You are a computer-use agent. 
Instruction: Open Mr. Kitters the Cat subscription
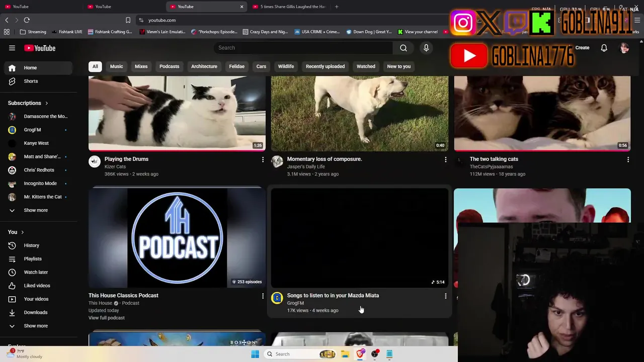coord(38,197)
